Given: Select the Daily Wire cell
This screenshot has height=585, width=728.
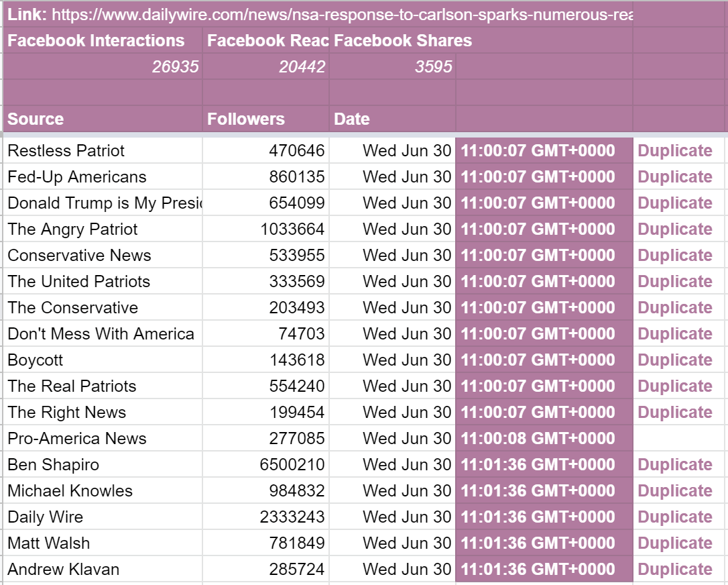Looking at the screenshot, I should tap(103, 517).
